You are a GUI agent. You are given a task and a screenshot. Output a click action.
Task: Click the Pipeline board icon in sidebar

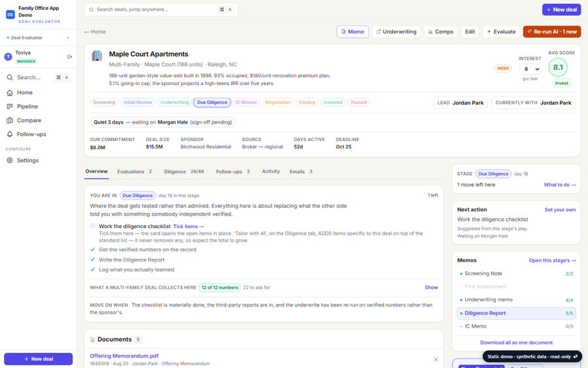(x=10, y=107)
